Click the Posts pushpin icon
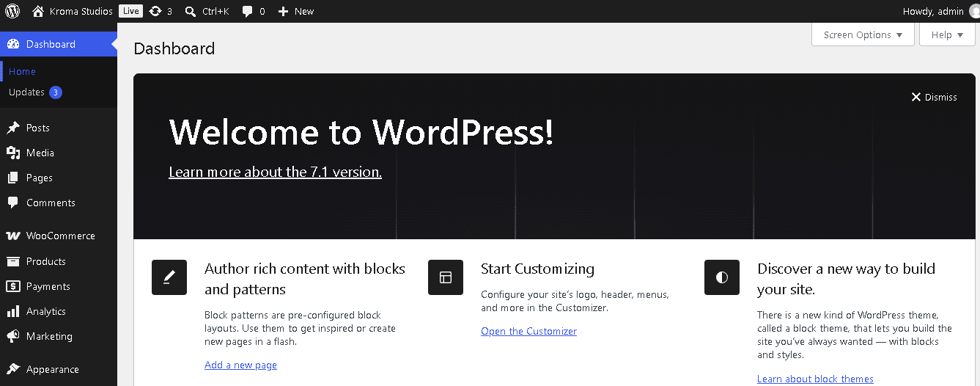This screenshot has width=980, height=386. (x=12, y=128)
